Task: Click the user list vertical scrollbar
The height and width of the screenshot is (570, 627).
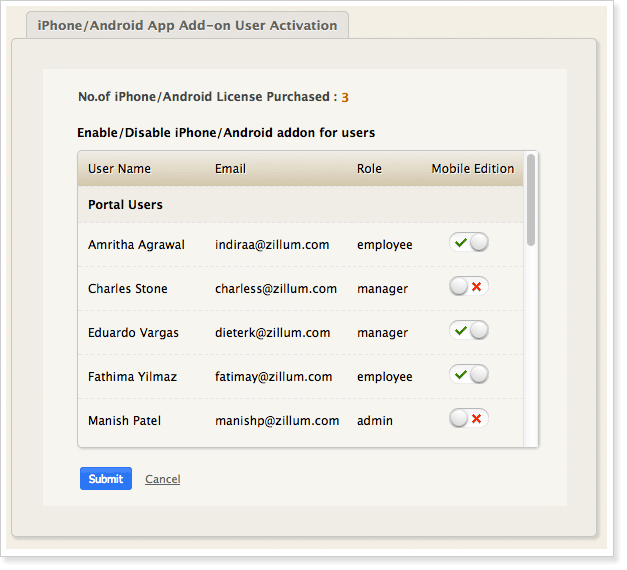Action: tap(531, 200)
